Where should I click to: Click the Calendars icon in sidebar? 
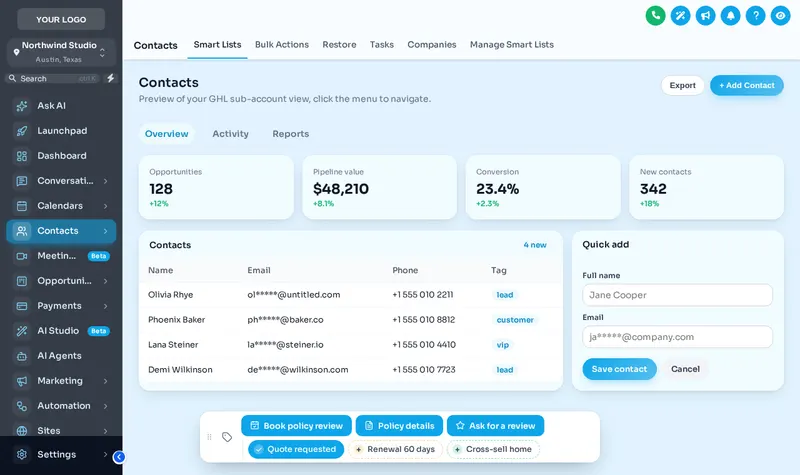[x=22, y=206]
